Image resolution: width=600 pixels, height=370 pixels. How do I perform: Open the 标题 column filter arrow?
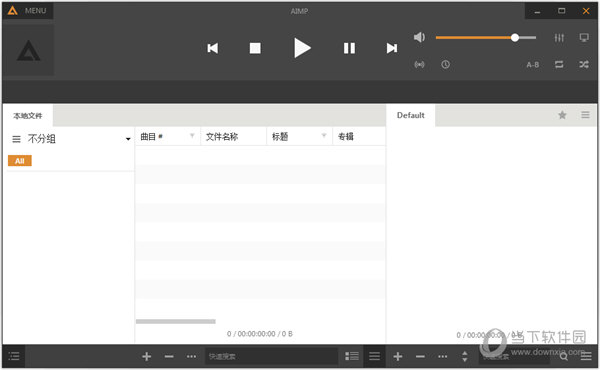point(324,135)
